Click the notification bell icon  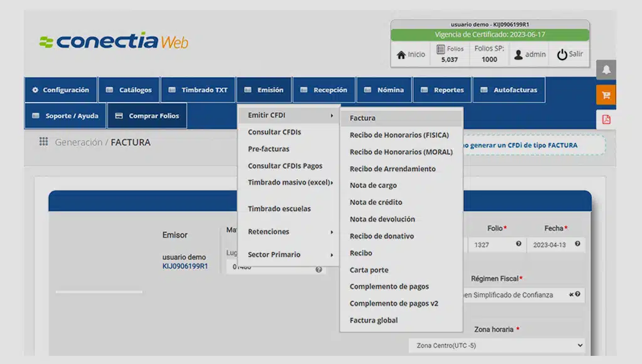pyautogui.click(x=606, y=70)
